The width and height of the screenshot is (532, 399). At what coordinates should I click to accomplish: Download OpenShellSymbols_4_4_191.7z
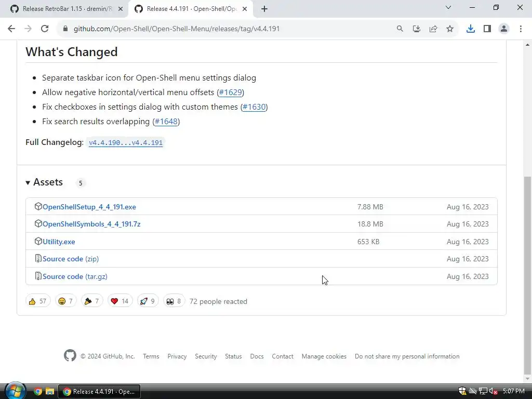(x=91, y=224)
